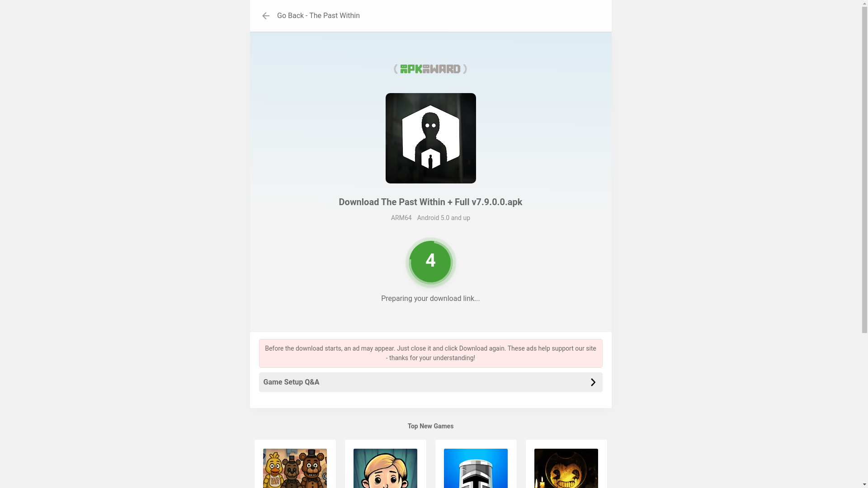
Task: Click the chevron arrow on Game Setup Q&A
Action: pyautogui.click(x=593, y=382)
